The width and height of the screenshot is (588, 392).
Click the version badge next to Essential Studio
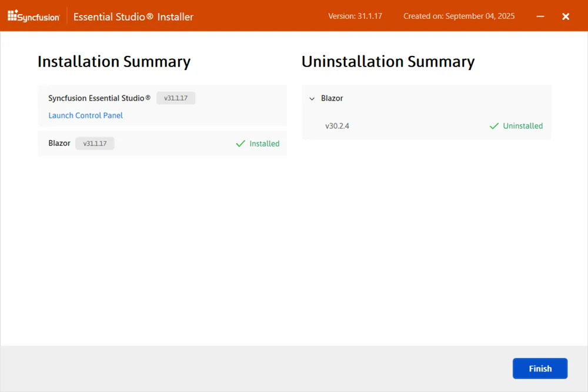(x=176, y=98)
